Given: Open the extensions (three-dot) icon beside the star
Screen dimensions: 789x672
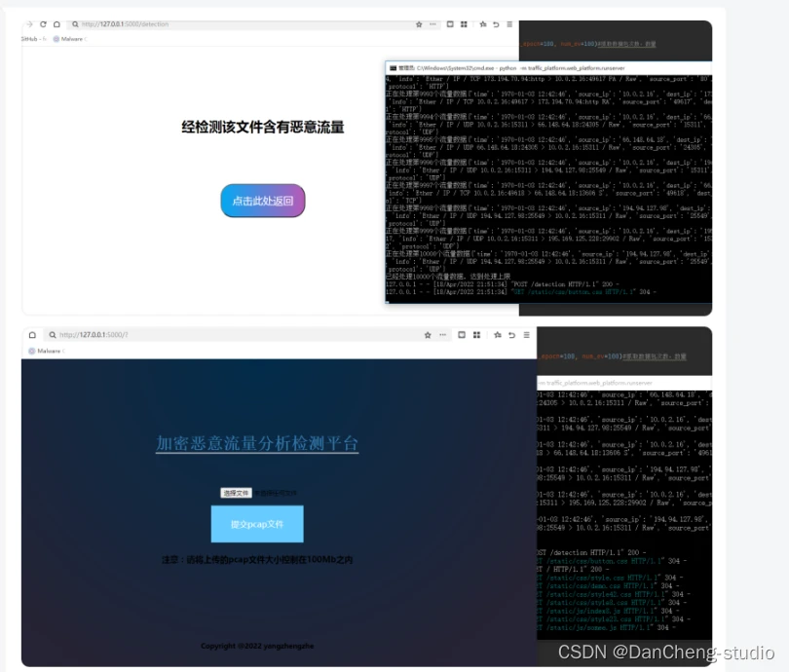Looking at the screenshot, I should 432,24.
